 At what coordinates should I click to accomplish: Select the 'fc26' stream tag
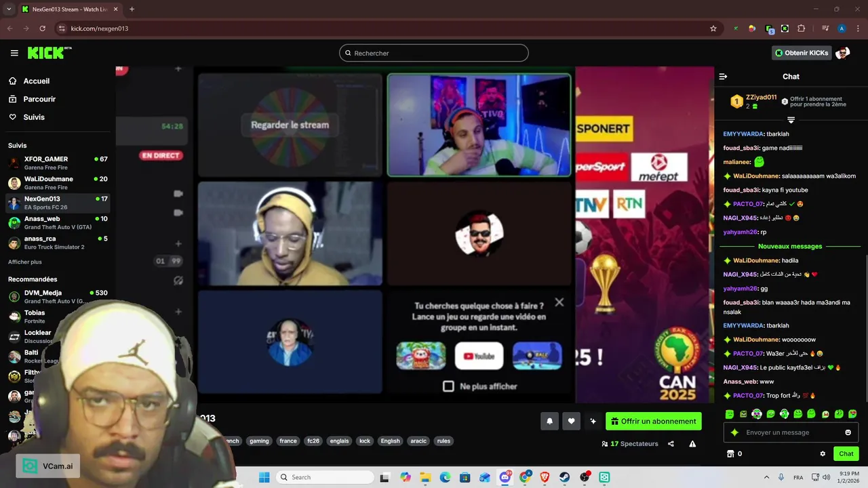point(313,441)
